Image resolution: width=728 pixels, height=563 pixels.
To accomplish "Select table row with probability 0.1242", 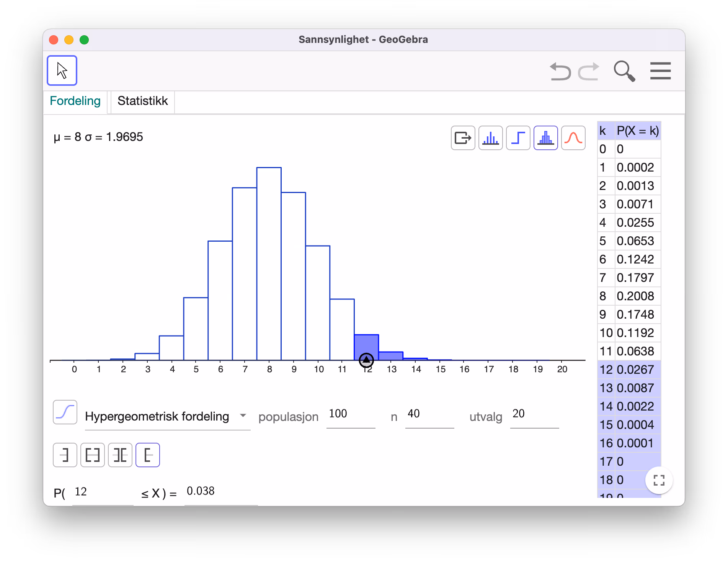I will [x=629, y=259].
